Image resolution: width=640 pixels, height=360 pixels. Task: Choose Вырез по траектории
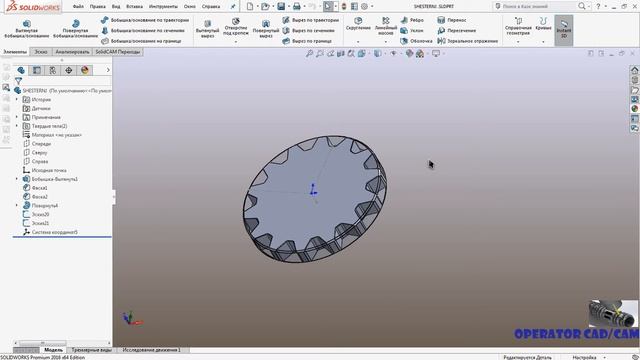pos(311,20)
